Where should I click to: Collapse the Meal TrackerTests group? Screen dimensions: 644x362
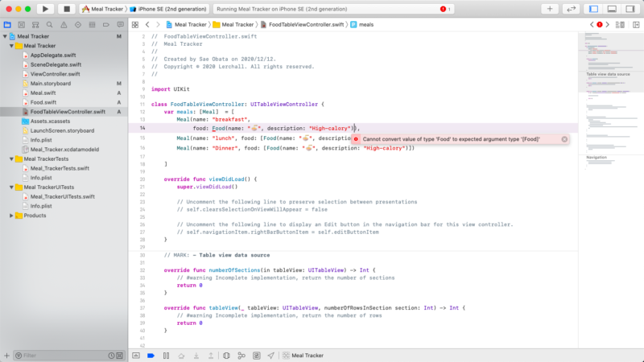click(x=11, y=158)
